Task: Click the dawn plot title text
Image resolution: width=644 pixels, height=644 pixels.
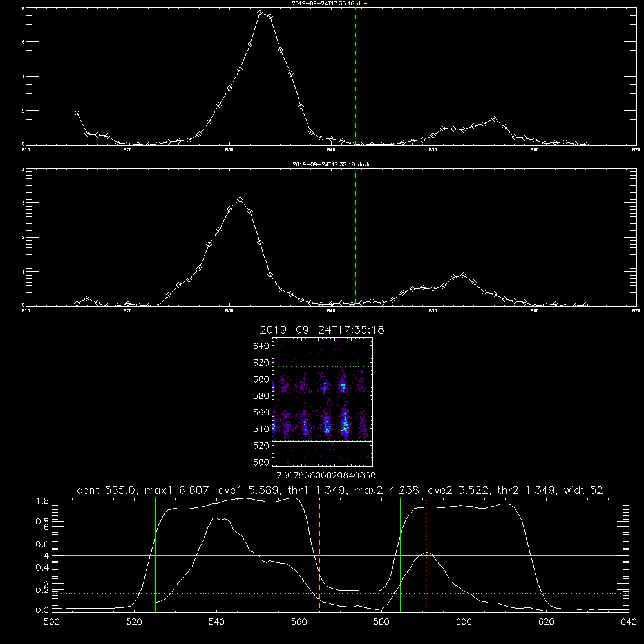Action: tap(331, 3)
